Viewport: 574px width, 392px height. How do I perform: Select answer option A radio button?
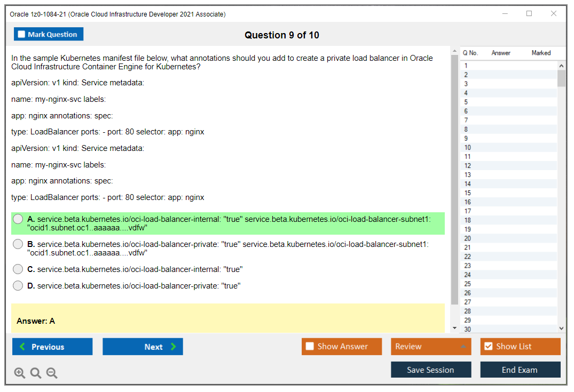18,219
